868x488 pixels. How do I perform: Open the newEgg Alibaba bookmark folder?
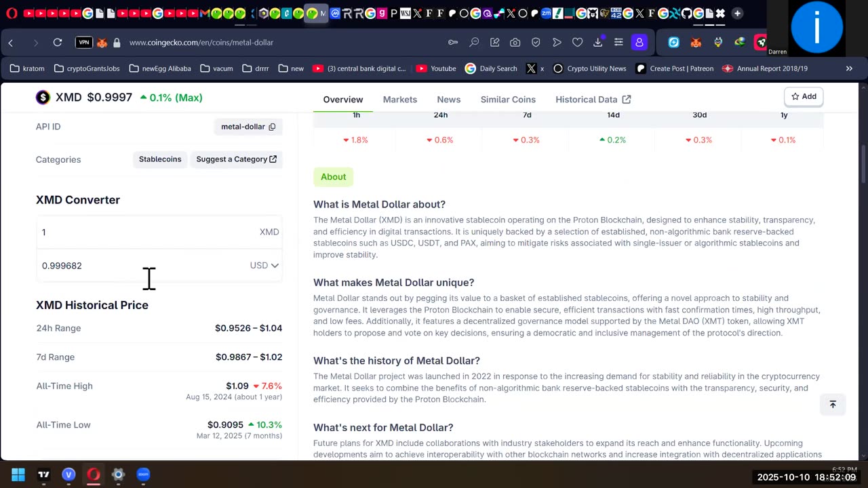click(160, 68)
